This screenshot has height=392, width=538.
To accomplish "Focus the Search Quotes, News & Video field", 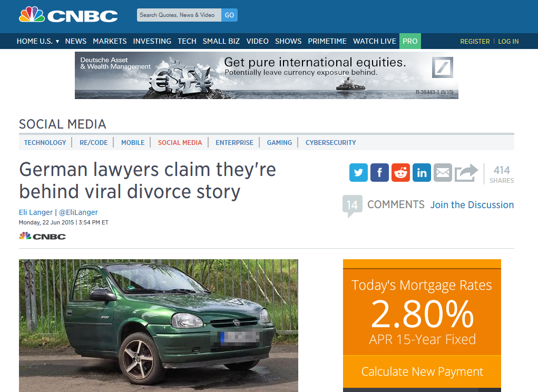I will (x=179, y=15).
